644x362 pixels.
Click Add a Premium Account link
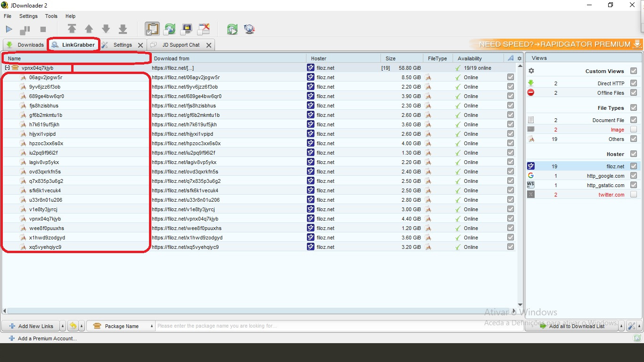pyautogui.click(x=42, y=338)
